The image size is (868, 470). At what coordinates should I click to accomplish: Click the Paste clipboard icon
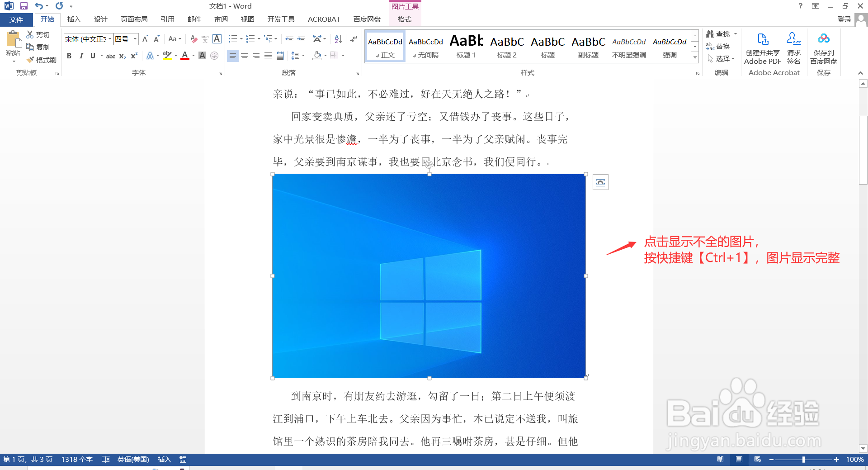[13, 40]
